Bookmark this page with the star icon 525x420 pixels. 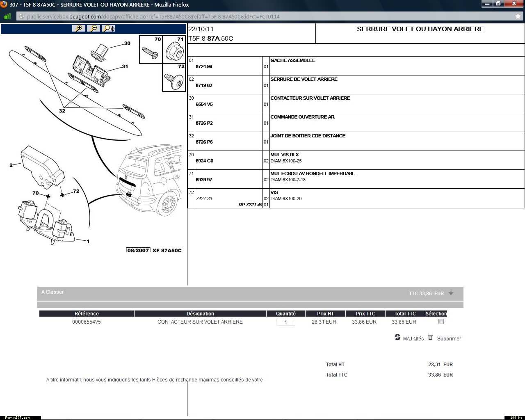[x=518, y=16]
